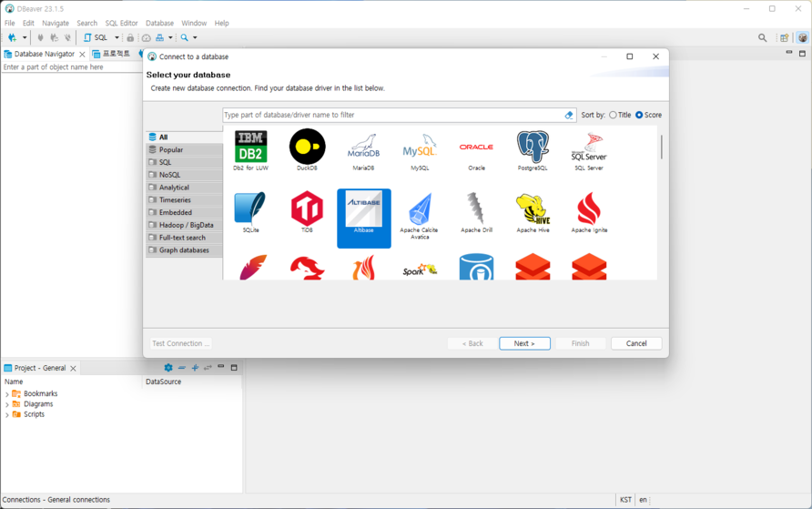Focus the database driver filter field
Screen dimensions: 812x509
(391, 116)
